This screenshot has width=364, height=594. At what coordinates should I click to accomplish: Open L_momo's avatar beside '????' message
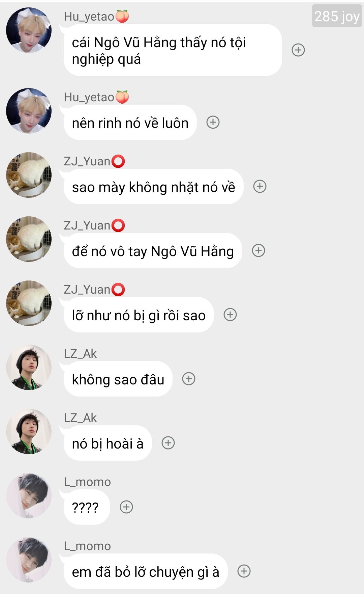[29, 495]
